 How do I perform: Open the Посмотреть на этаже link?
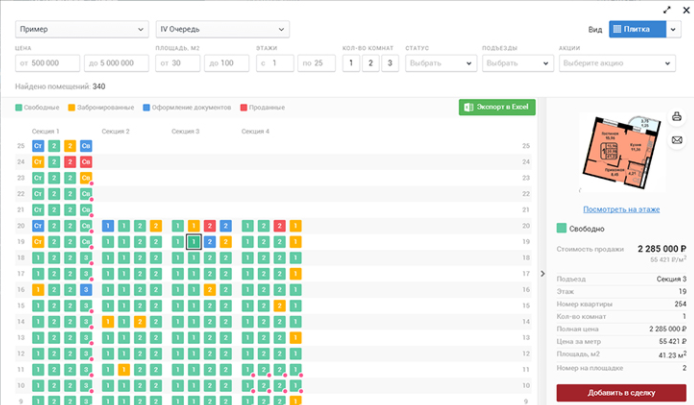pyautogui.click(x=621, y=209)
